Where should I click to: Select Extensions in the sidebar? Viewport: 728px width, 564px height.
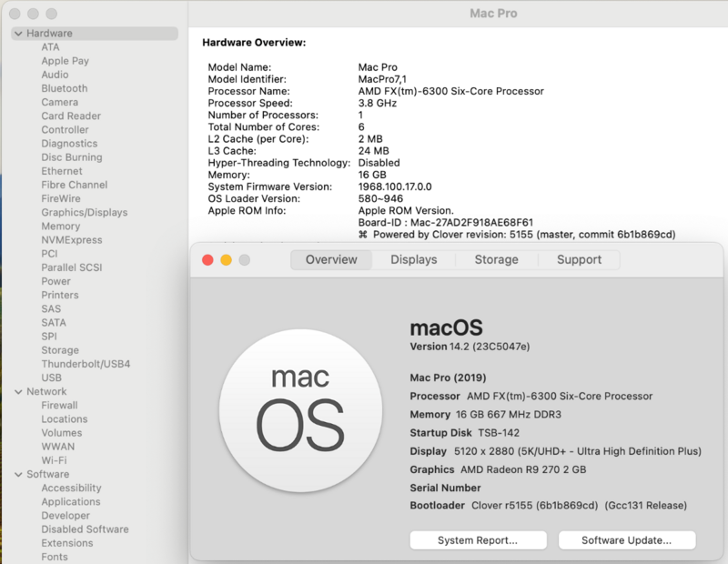click(x=66, y=543)
